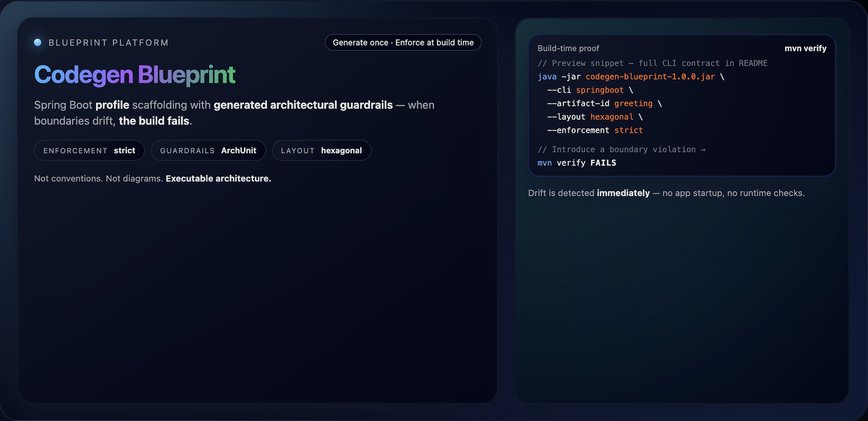
Task: Click the codegen-blueprint-1.0.0.jar filename in code
Action: click(650, 77)
